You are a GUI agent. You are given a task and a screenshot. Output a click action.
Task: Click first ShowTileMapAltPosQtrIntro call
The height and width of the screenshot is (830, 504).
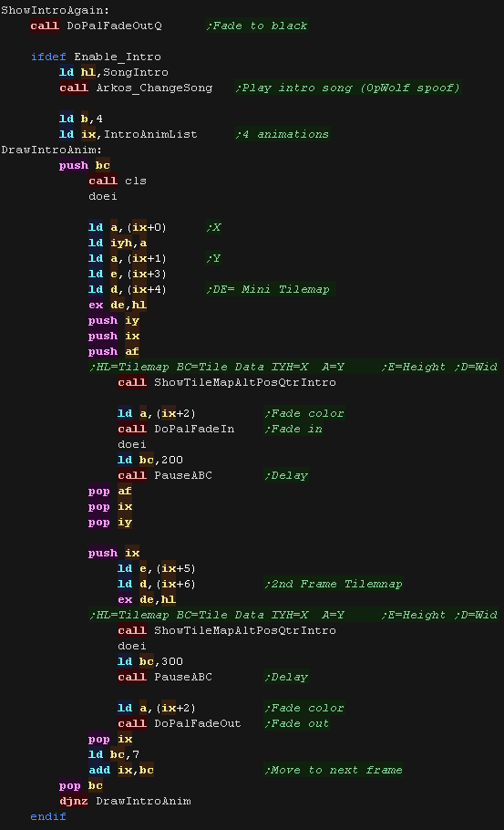coord(227,382)
